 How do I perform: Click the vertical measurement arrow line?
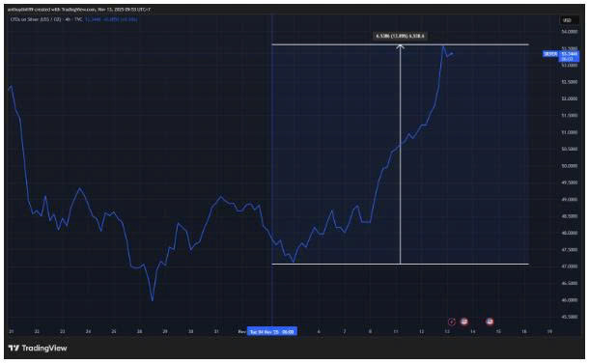[x=400, y=154]
